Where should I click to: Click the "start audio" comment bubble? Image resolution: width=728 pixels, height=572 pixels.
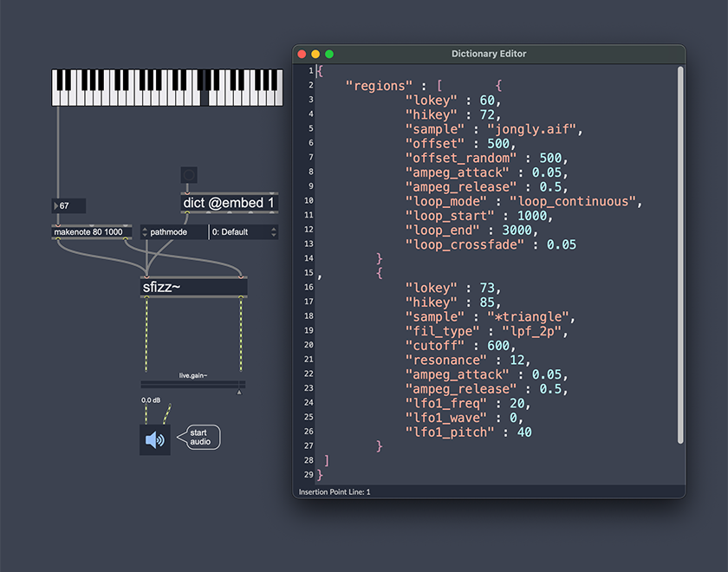201,438
